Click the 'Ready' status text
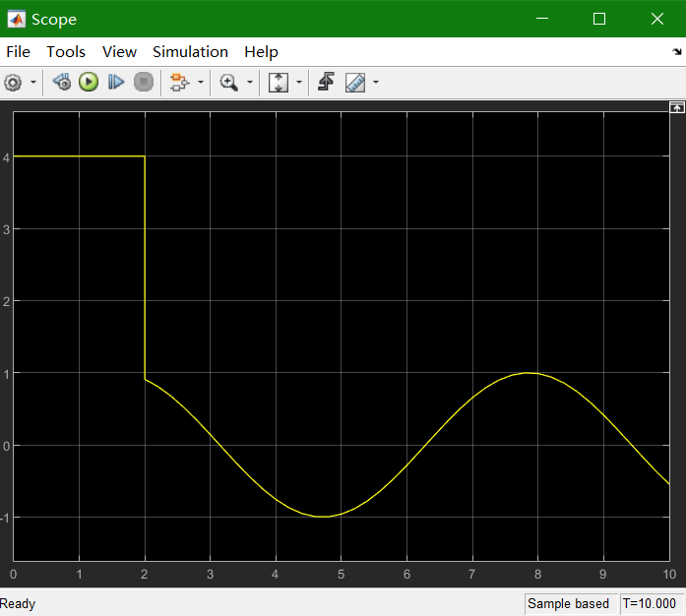The image size is (686, 616). [x=18, y=604]
